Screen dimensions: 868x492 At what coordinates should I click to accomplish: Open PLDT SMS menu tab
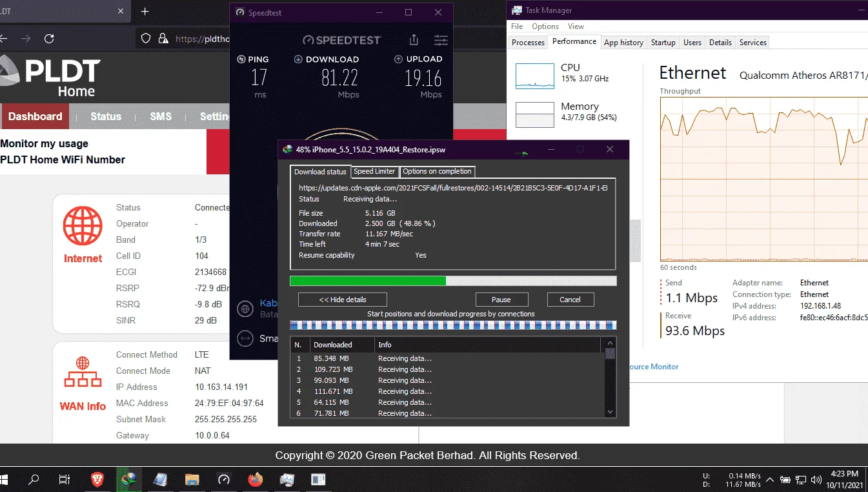coord(161,116)
